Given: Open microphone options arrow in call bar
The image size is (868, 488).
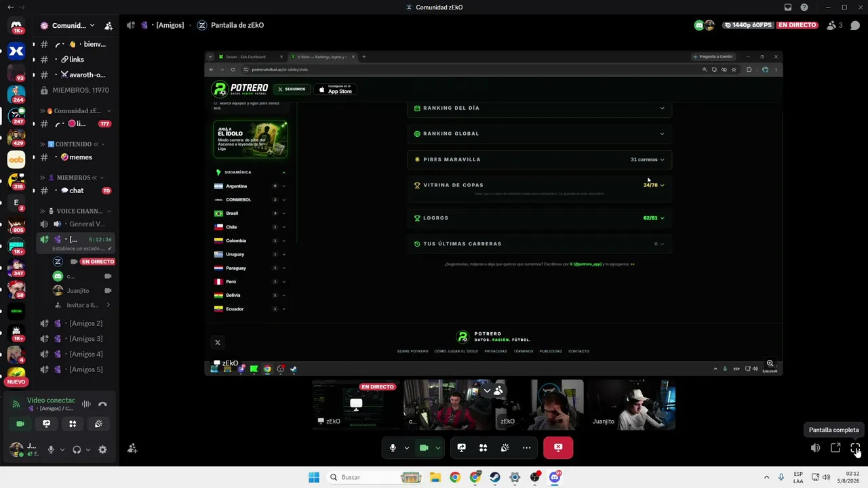Looking at the screenshot, I should (407, 447).
